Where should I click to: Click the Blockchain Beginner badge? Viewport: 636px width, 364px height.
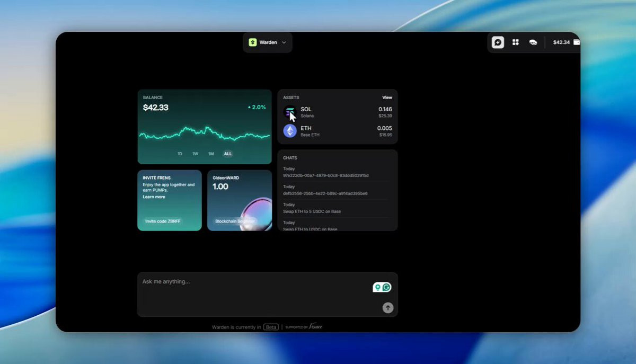tap(235, 221)
